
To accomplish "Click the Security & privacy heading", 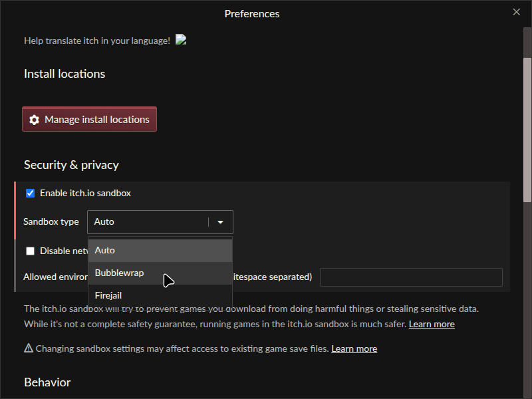I will tap(71, 165).
